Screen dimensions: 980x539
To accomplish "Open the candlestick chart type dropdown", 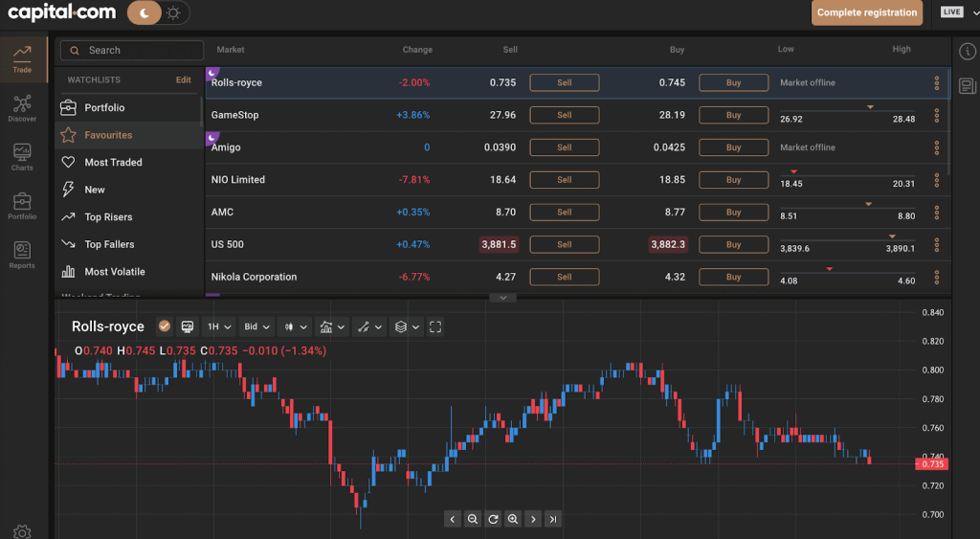I will [x=295, y=326].
